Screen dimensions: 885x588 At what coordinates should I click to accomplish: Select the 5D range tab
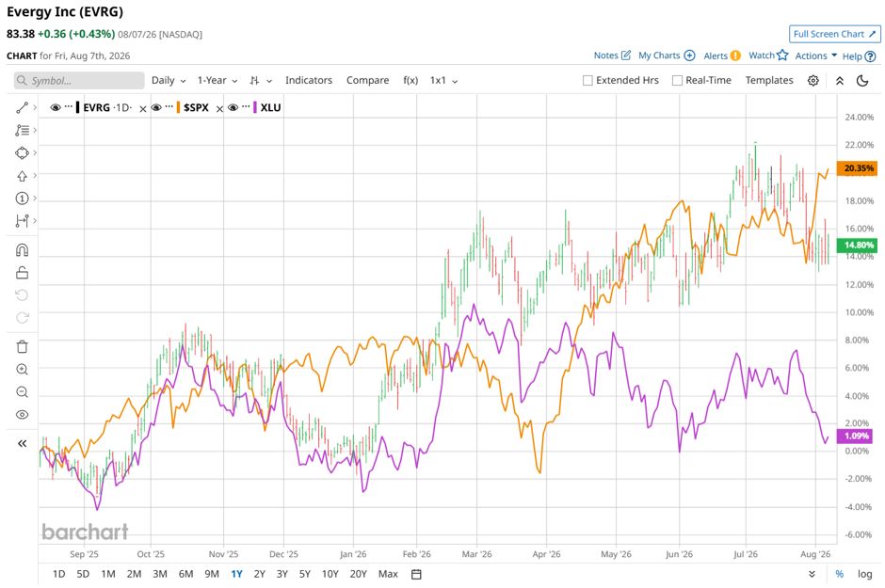pyautogui.click(x=83, y=574)
